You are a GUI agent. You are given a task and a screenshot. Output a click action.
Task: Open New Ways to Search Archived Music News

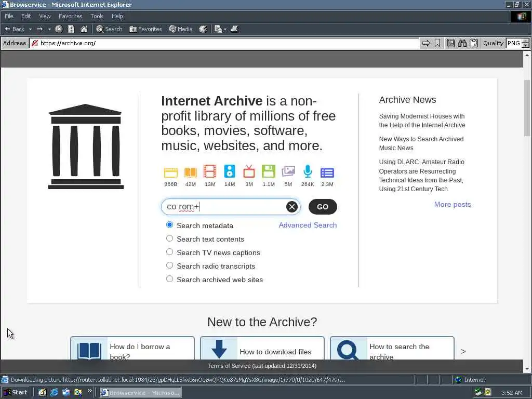coord(421,143)
